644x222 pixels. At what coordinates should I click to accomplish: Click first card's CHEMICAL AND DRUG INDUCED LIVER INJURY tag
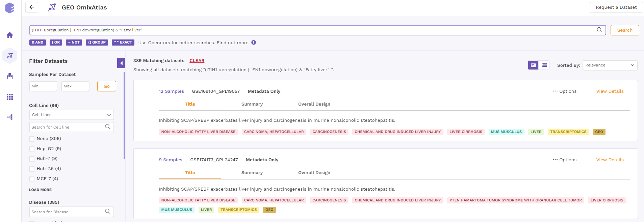point(398,132)
